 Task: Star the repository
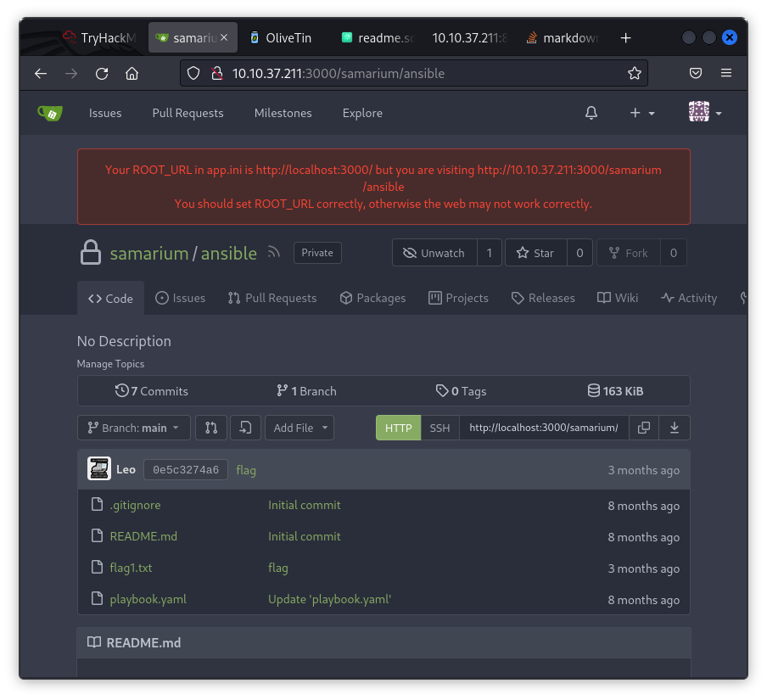tap(535, 252)
